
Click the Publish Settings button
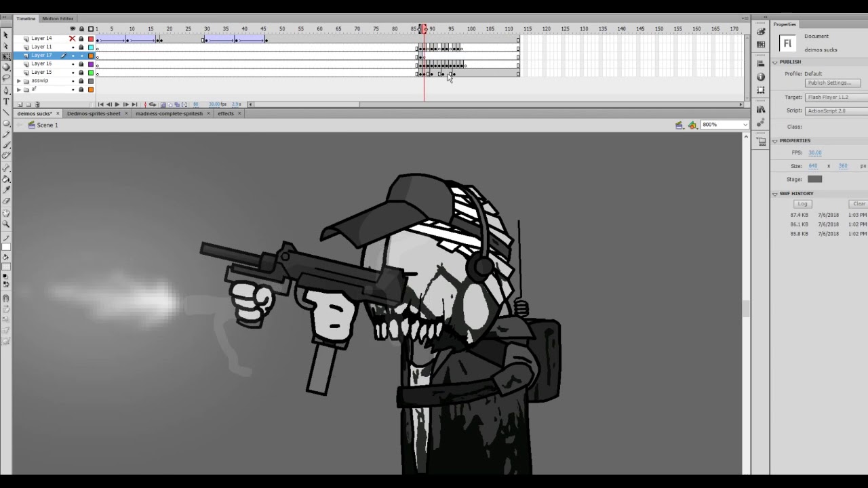833,83
